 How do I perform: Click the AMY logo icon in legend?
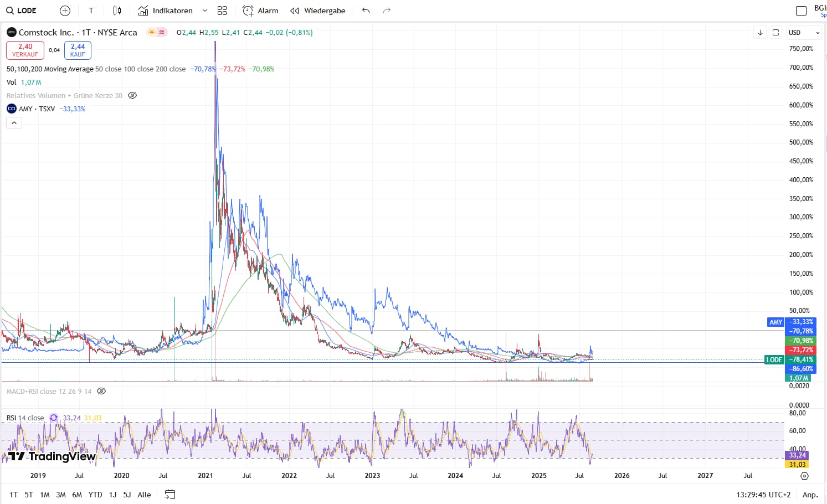(x=12, y=109)
